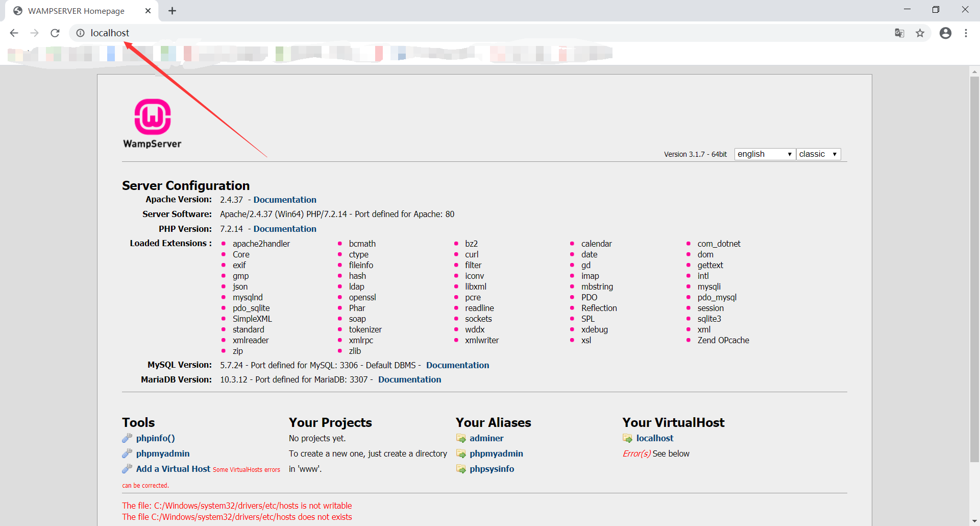Click the 'No projects yet.' text
This screenshot has width=980, height=526.
pos(317,438)
